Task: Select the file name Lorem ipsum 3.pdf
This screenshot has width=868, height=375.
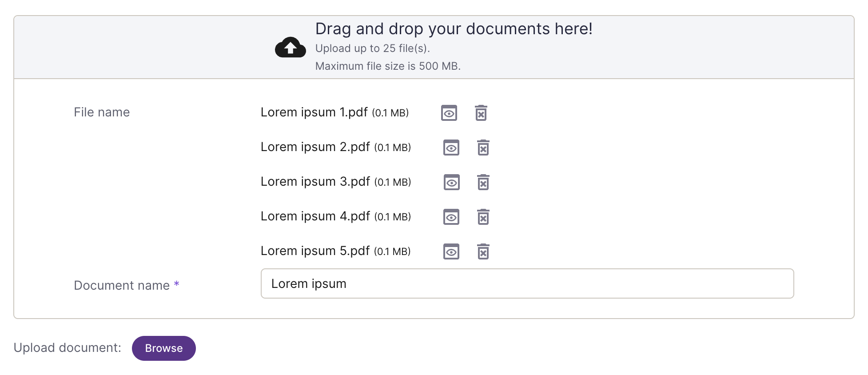Action: click(315, 182)
